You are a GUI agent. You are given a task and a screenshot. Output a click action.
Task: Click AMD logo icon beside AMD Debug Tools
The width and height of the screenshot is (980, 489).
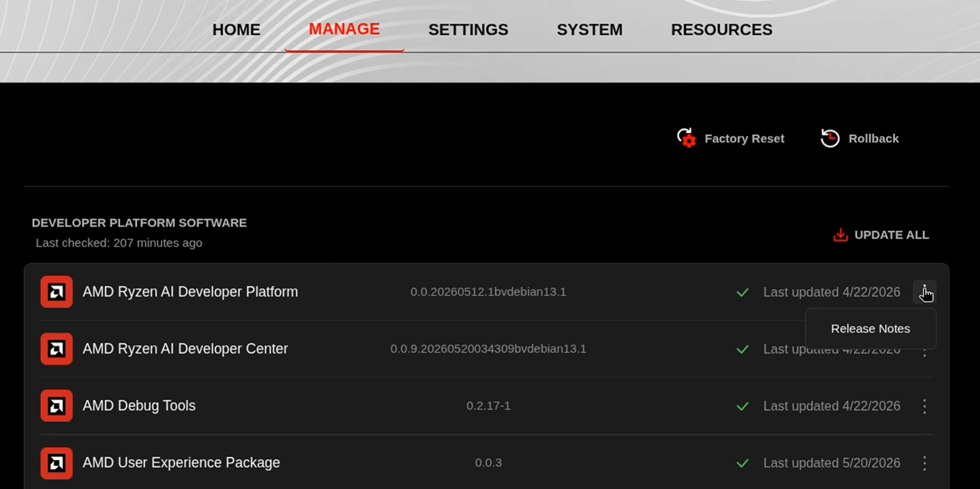(x=56, y=406)
